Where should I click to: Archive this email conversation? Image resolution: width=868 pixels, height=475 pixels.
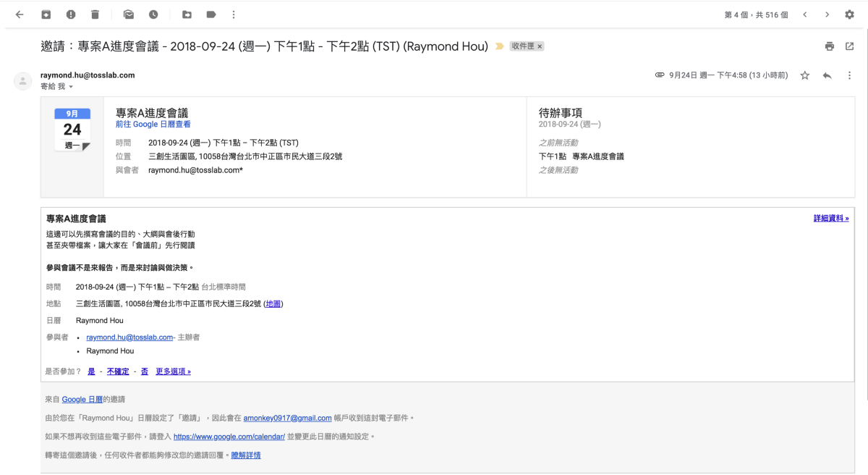point(46,14)
